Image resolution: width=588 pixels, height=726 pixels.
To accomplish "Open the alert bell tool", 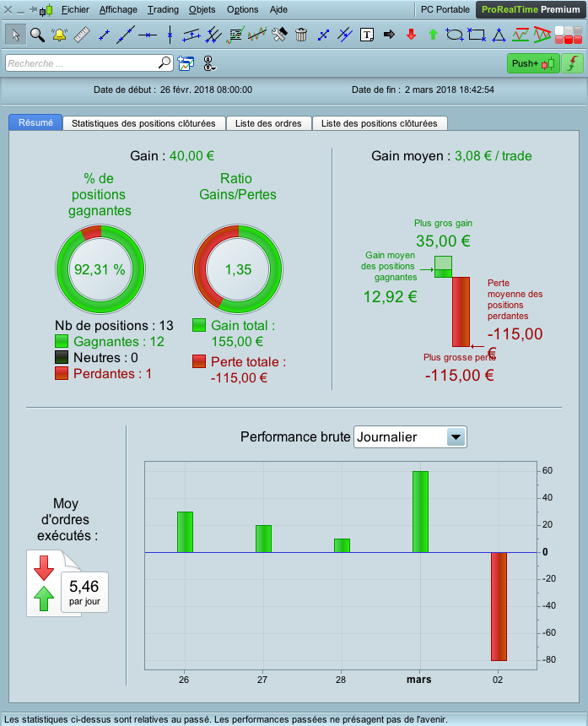I will 59,35.
